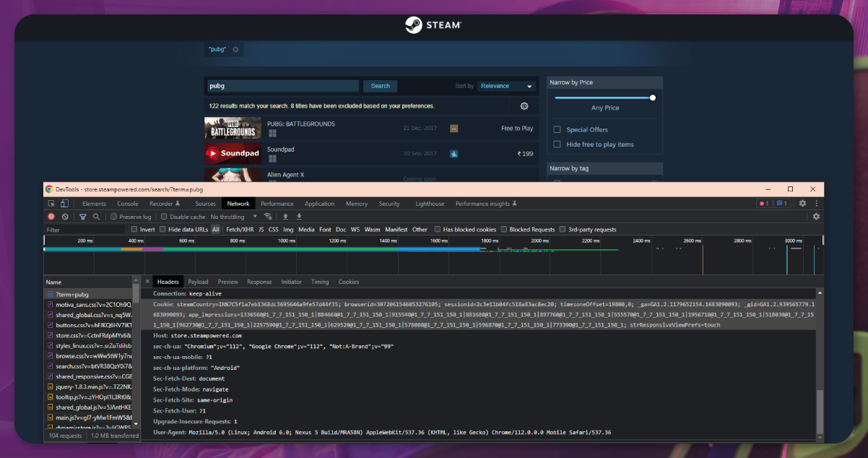Open the Sort by Relevance dropdown
This screenshot has width=868, height=458.
pyautogui.click(x=507, y=86)
